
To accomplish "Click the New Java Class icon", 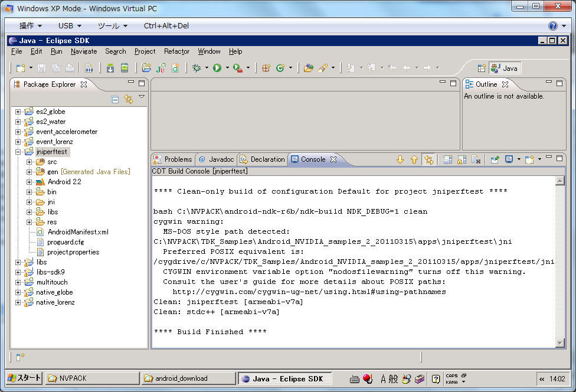I will [280, 68].
